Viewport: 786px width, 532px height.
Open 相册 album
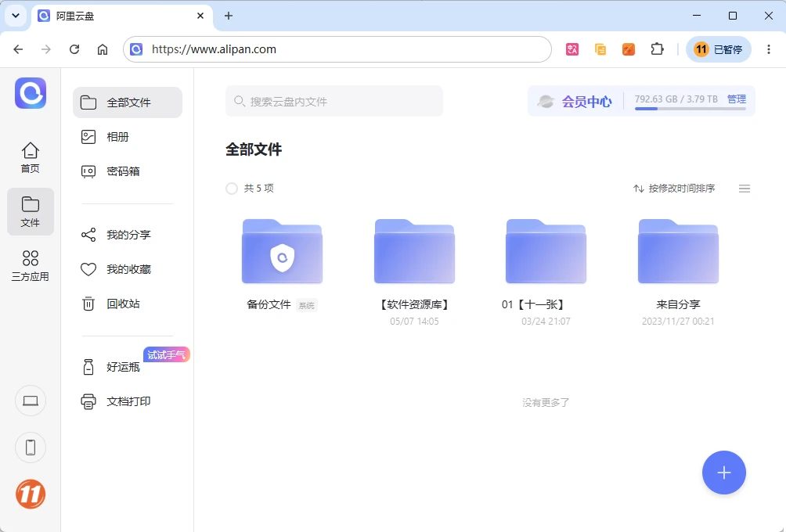click(x=128, y=137)
